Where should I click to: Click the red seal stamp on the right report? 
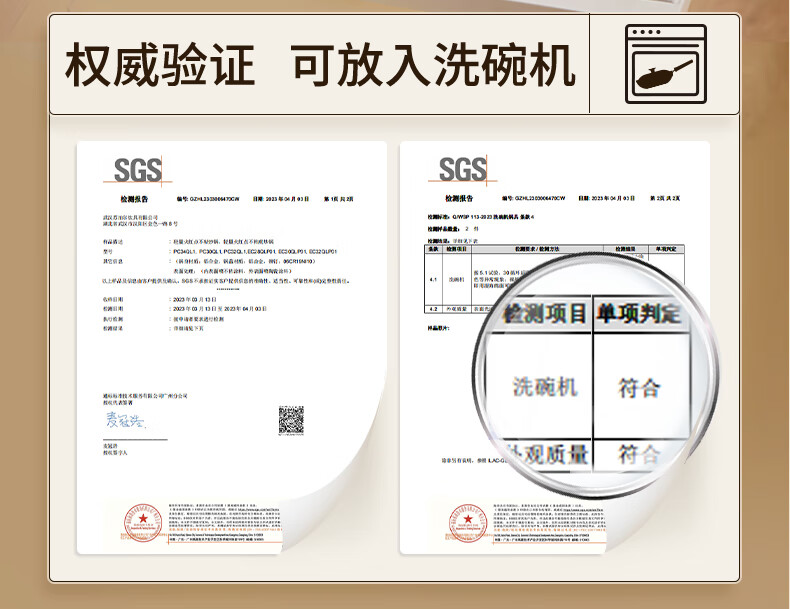[468, 522]
